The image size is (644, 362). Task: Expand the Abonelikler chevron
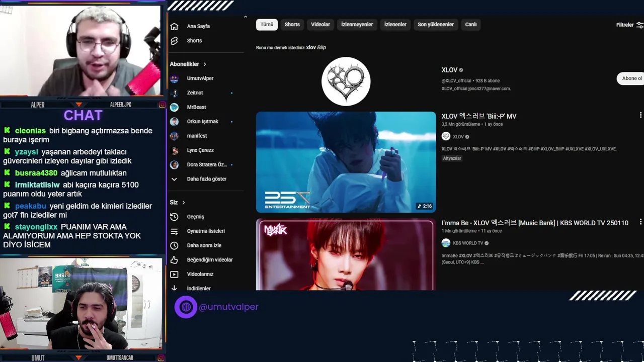pyautogui.click(x=205, y=64)
